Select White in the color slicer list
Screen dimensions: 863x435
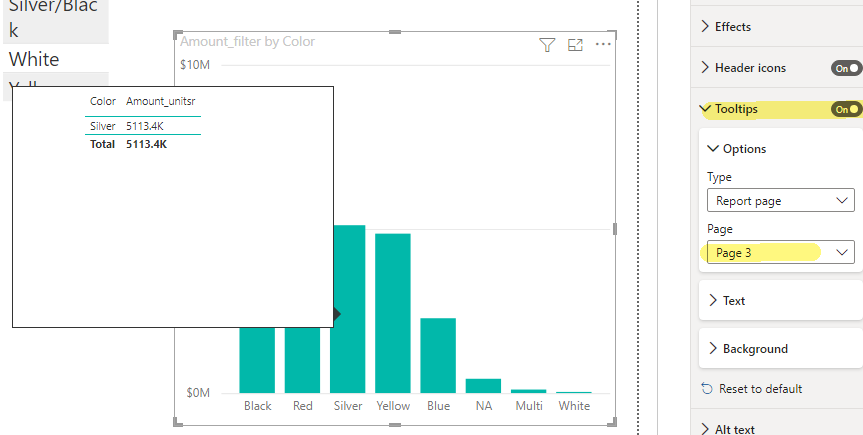56,58
